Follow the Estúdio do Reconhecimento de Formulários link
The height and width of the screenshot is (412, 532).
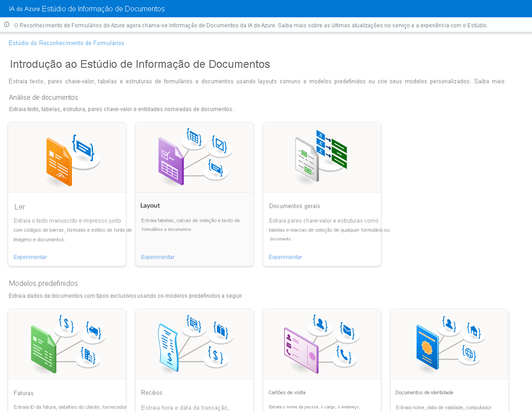66,43
